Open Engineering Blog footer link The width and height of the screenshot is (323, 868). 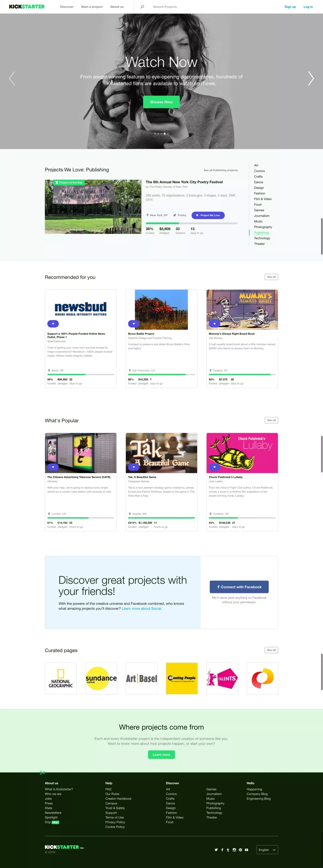click(258, 799)
